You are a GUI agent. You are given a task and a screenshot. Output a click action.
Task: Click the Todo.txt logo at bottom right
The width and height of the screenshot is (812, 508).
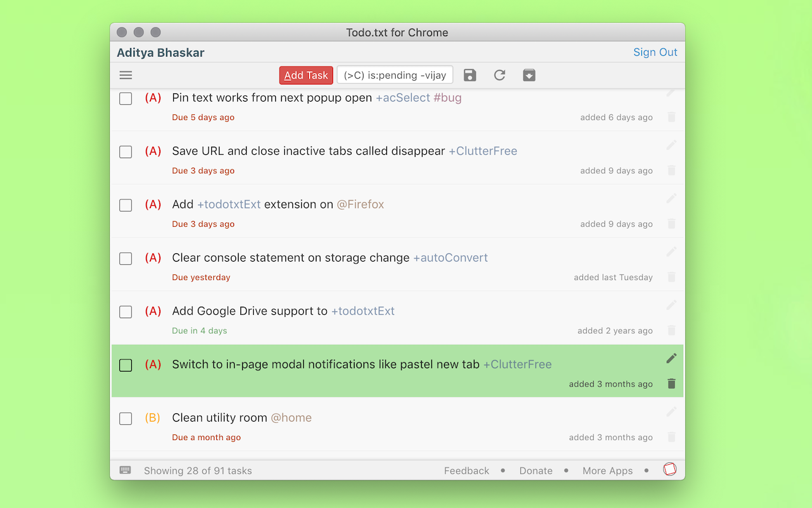point(670,470)
